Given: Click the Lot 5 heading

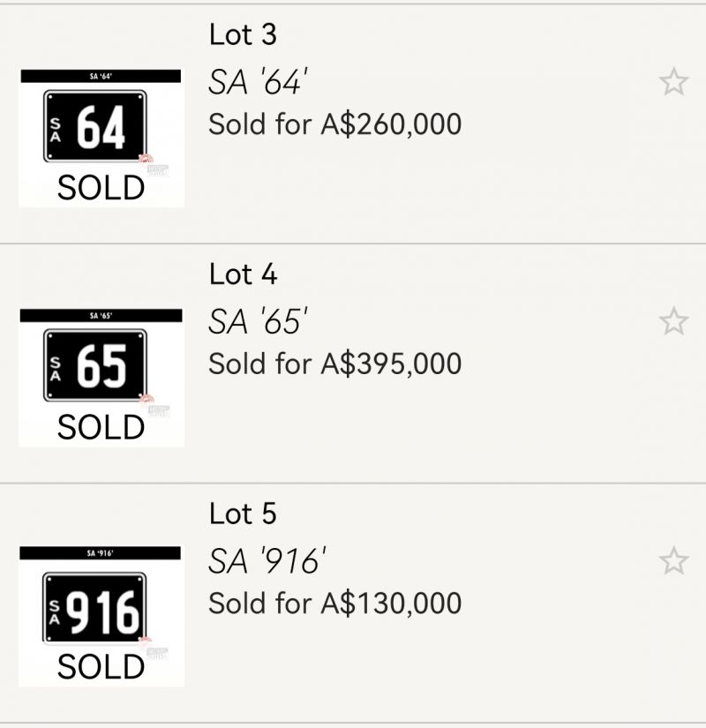Looking at the screenshot, I should tap(243, 514).
